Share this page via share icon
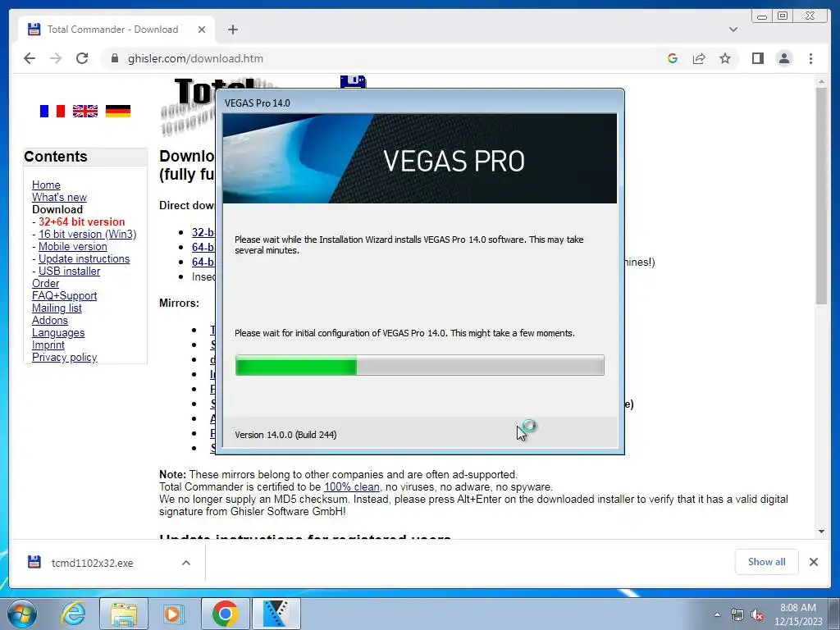This screenshot has width=840, height=630. coord(699,58)
